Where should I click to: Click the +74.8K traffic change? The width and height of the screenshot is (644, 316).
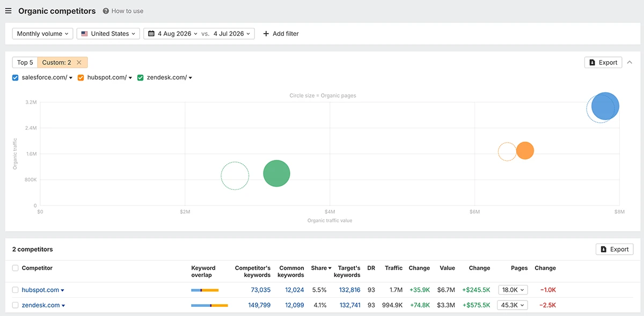[419, 305]
